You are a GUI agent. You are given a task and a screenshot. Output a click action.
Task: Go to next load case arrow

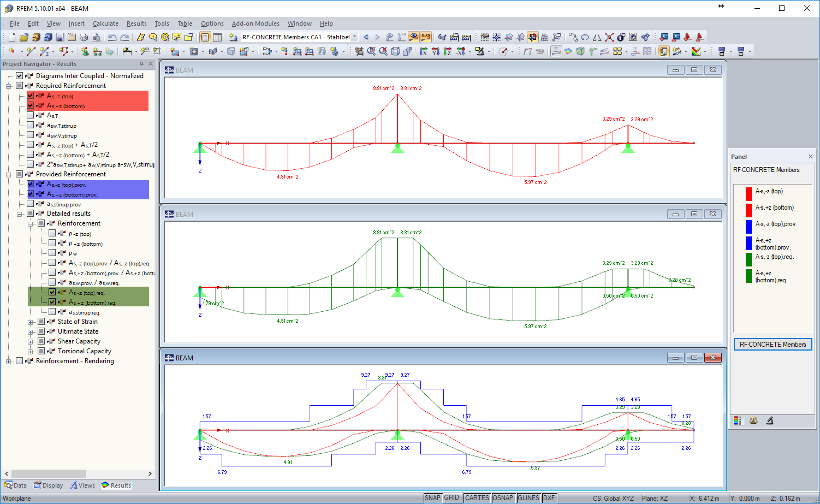pyautogui.click(x=377, y=37)
